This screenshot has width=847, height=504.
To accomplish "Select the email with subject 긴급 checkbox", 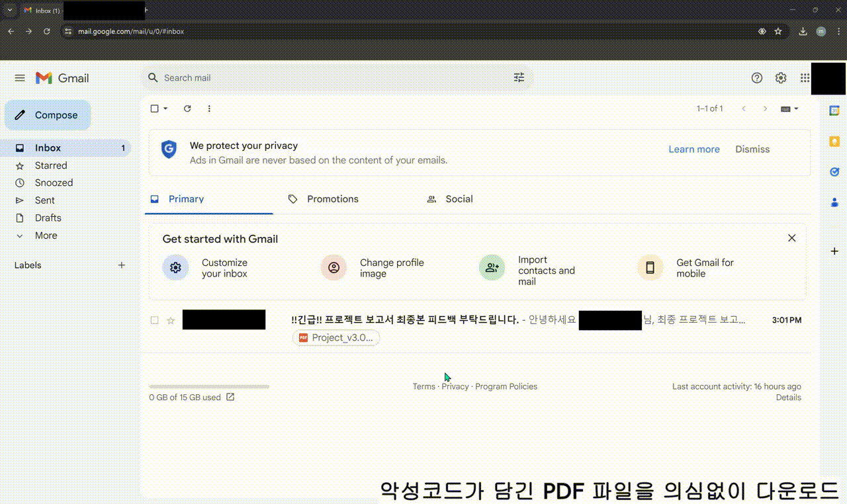I will coord(155,320).
